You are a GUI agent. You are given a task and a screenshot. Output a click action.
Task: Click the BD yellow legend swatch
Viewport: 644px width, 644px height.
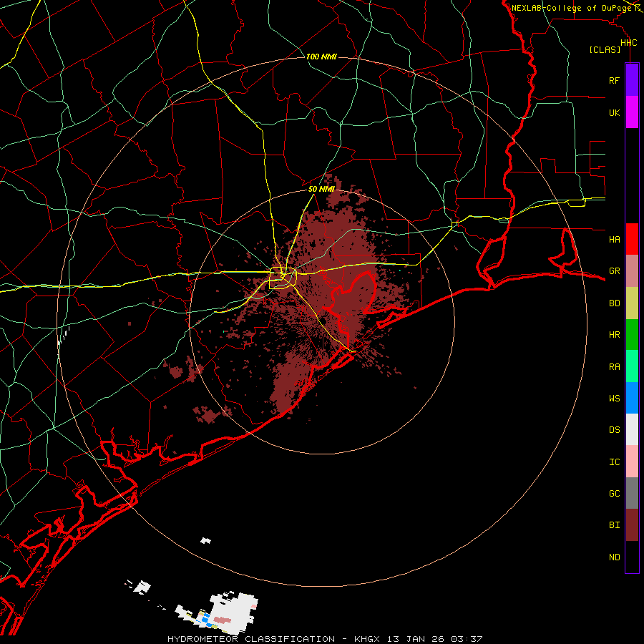632,303
